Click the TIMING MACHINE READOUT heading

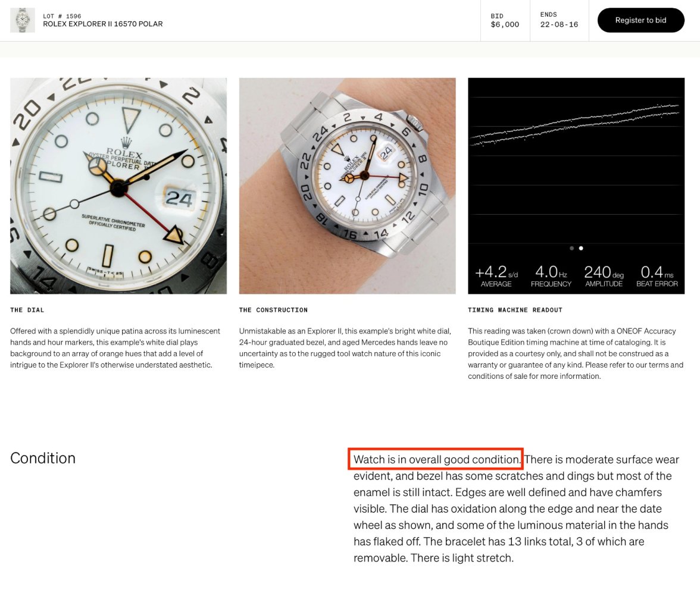click(x=515, y=310)
